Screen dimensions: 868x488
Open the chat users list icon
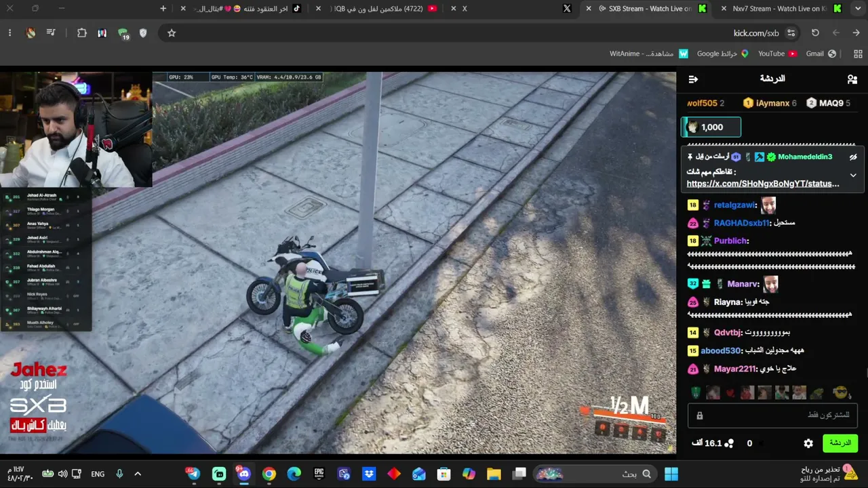(x=852, y=79)
